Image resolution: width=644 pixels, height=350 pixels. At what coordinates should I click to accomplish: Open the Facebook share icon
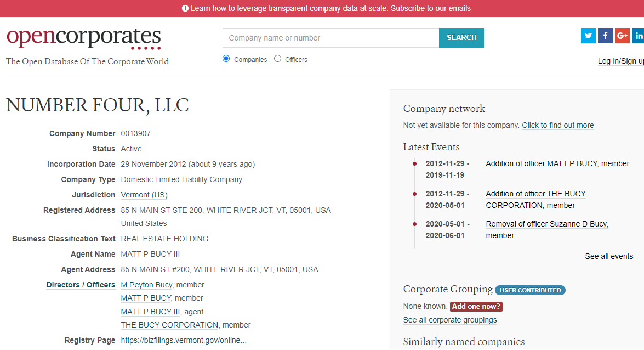click(606, 36)
